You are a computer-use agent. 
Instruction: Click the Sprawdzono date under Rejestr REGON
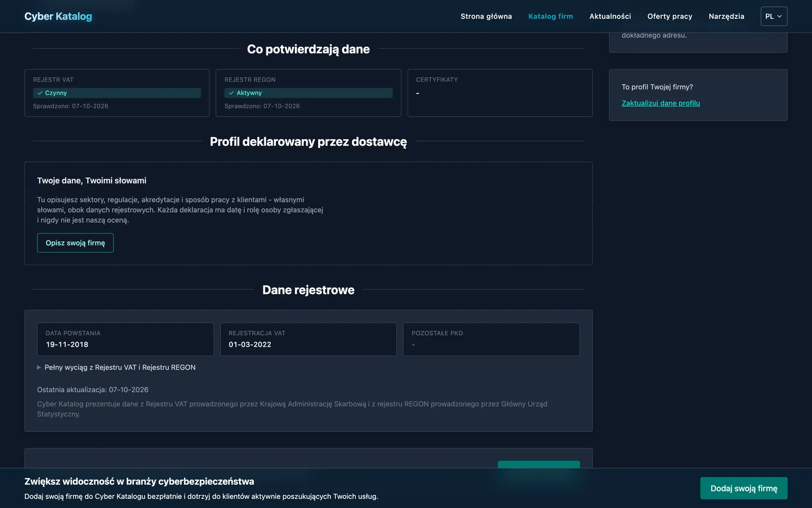point(262,106)
